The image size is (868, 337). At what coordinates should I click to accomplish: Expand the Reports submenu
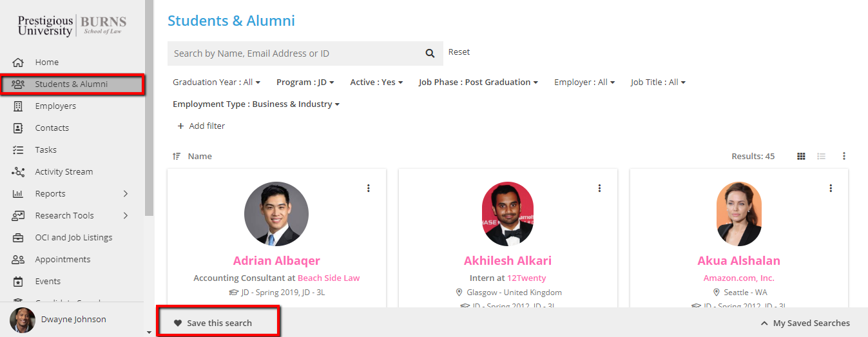coord(126,194)
